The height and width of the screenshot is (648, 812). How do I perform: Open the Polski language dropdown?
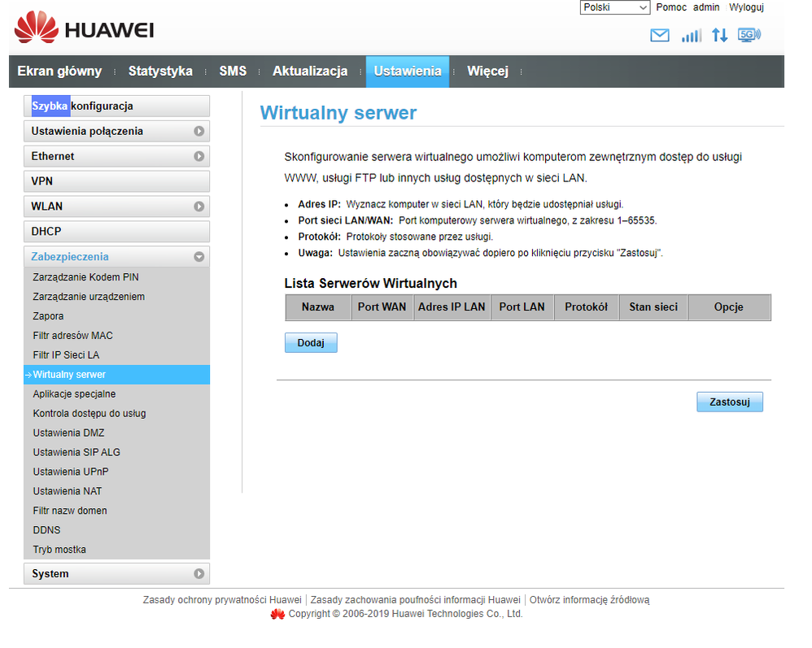click(615, 7)
